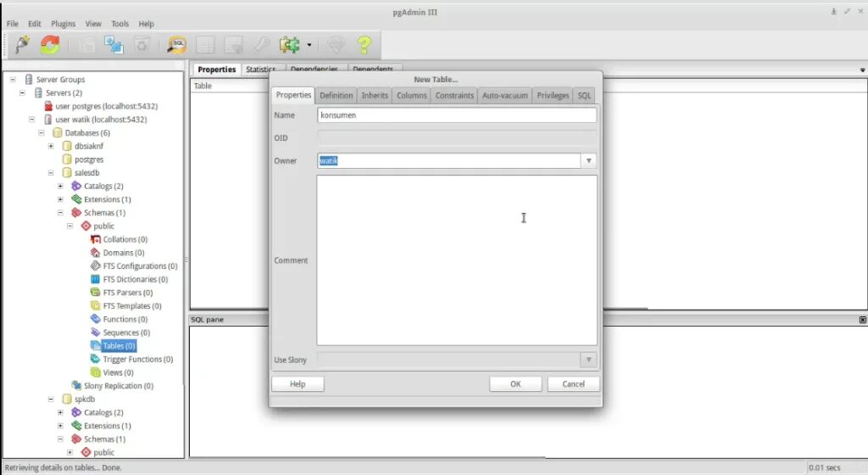Switch to the Statistics tab in main window

click(x=261, y=70)
